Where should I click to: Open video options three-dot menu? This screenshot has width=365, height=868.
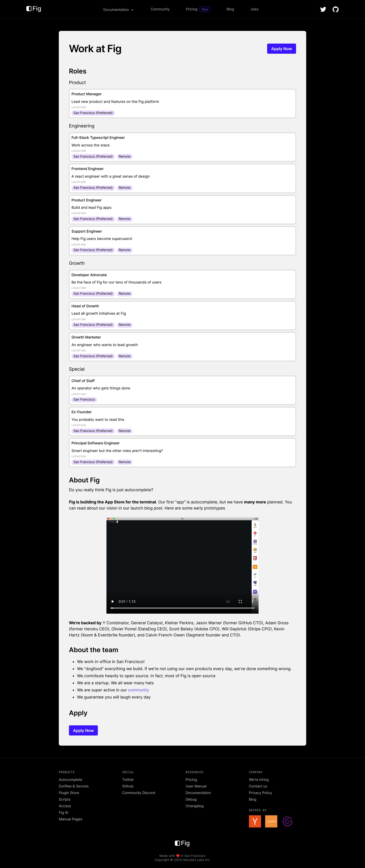point(252,601)
